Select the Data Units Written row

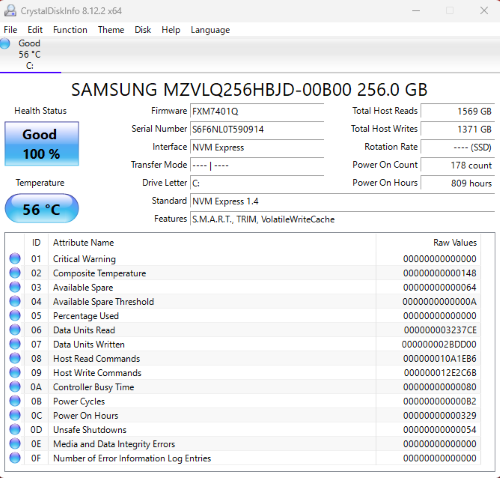[243, 344]
